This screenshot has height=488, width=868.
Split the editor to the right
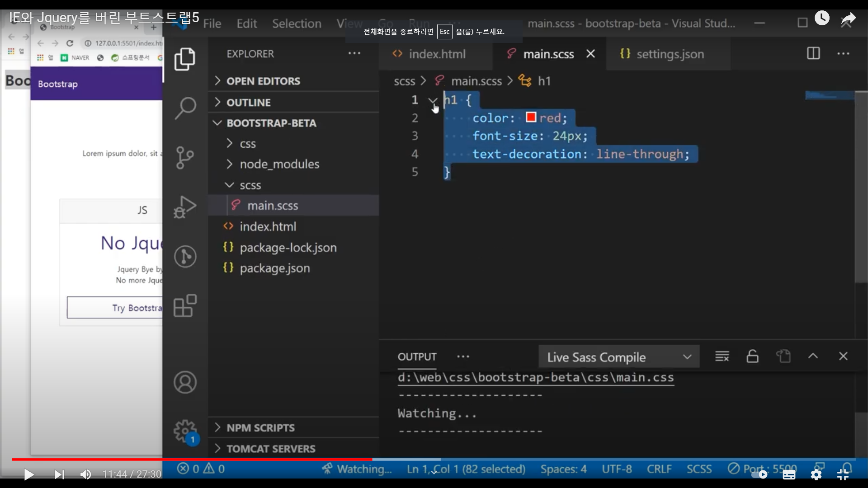pyautogui.click(x=813, y=53)
